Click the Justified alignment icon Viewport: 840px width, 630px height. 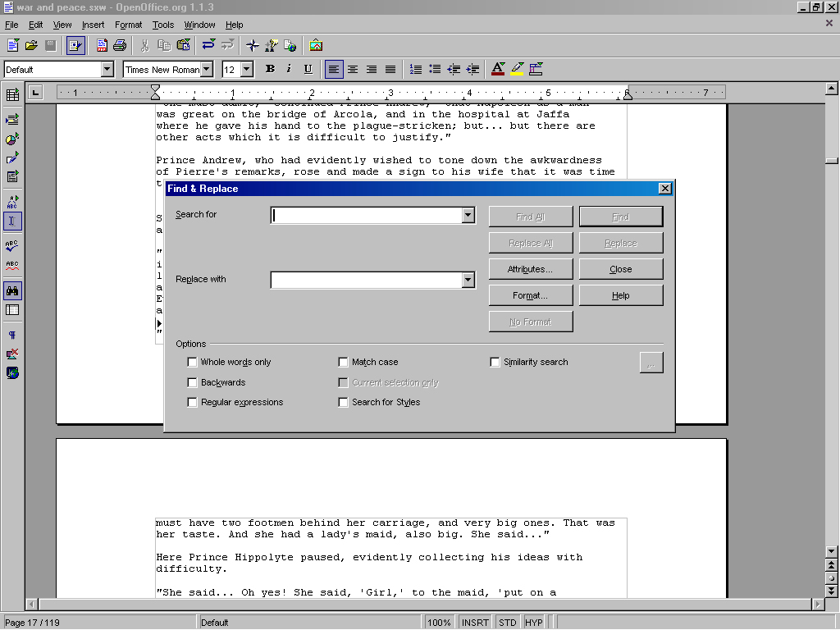(390, 70)
